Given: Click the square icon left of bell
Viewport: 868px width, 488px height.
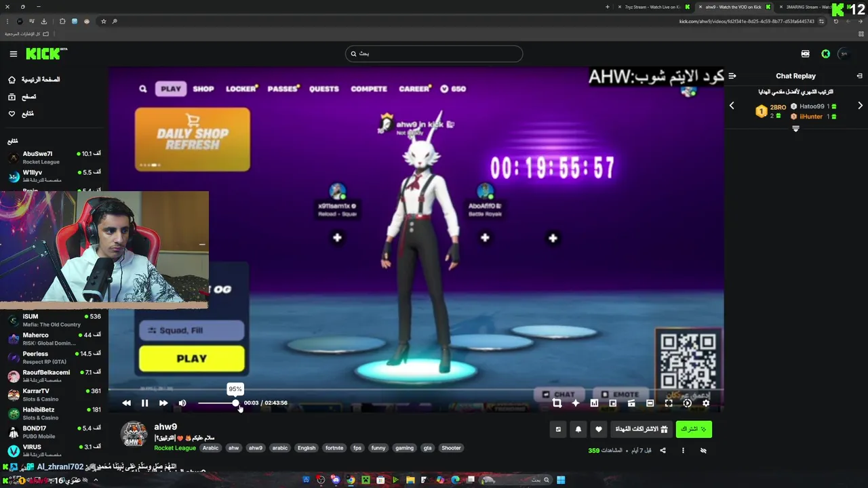Looking at the screenshot, I should click(558, 429).
